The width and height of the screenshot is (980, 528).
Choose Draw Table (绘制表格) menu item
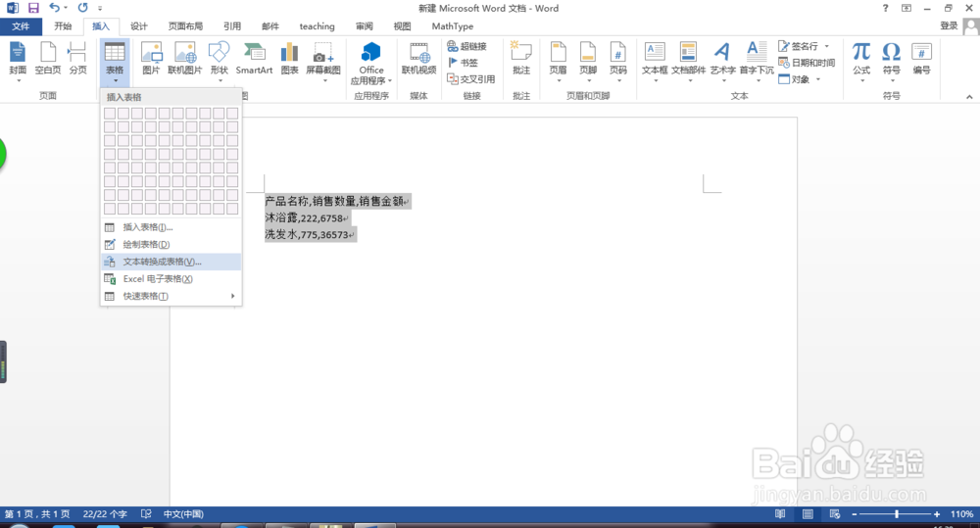coord(171,244)
